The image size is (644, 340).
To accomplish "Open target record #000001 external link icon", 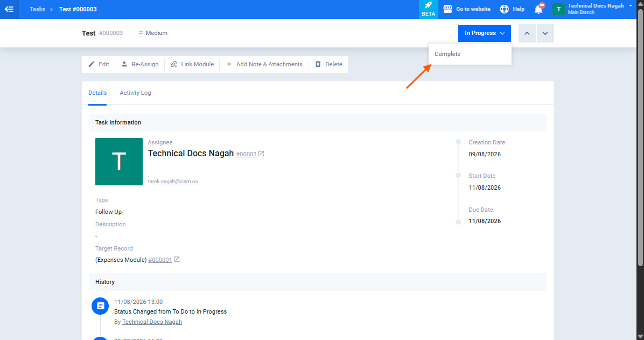I will (x=177, y=259).
